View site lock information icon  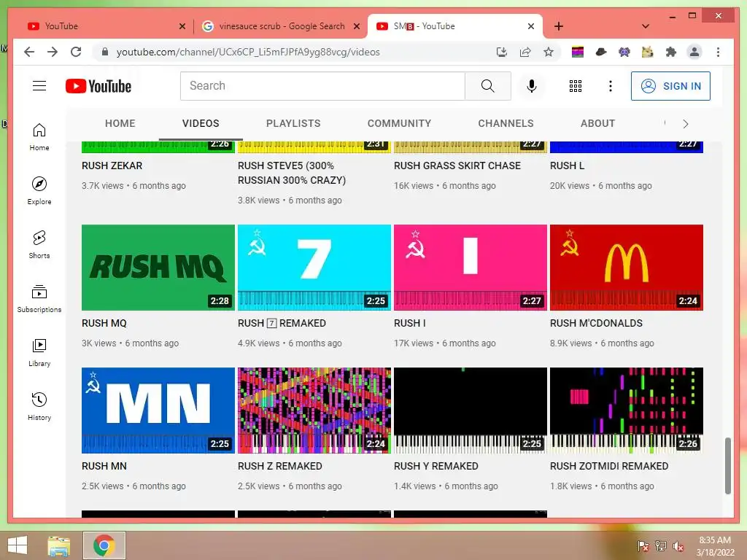tap(105, 52)
